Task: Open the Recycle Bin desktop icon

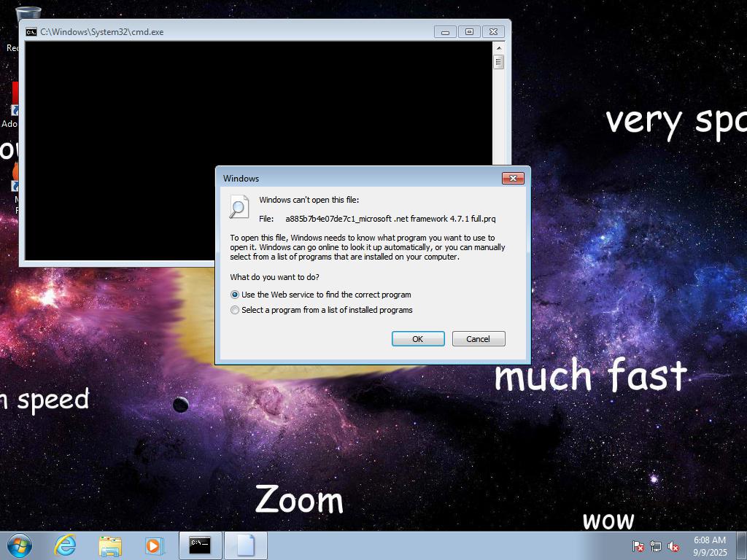Action: [x=28, y=15]
